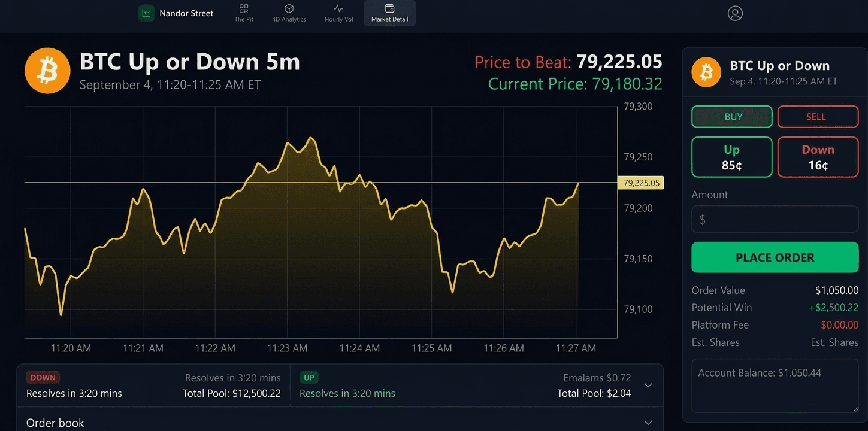Click the BTC Up or Down 5m title
The width and height of the screenshot is (868, 431).
point(190,62)
